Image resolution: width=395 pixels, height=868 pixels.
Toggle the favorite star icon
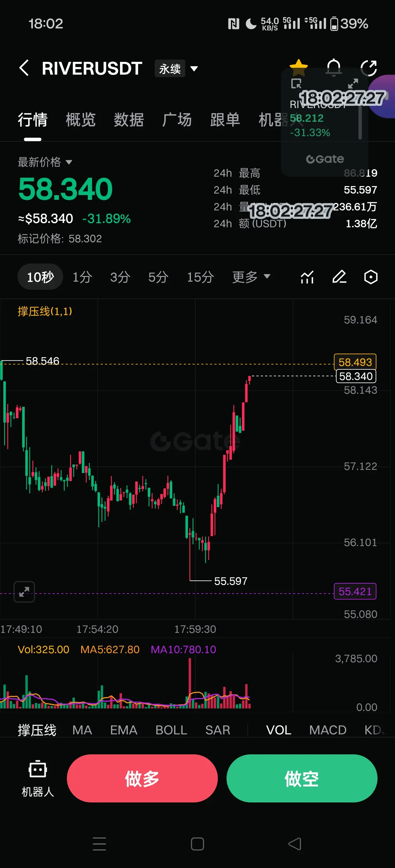[x=298, y=68]
